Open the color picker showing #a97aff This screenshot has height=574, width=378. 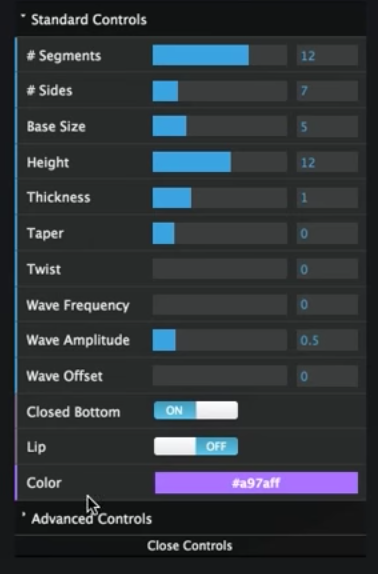click(257, 483)
